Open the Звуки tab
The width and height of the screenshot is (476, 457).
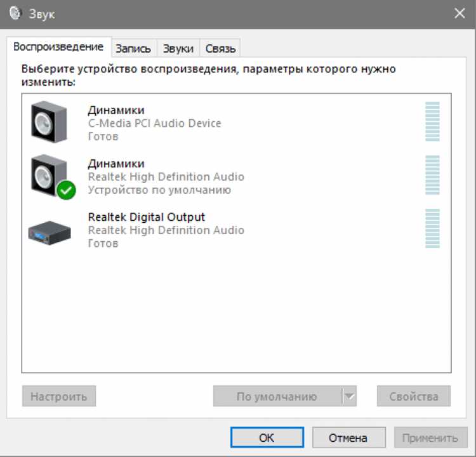[x=178, y=48]
